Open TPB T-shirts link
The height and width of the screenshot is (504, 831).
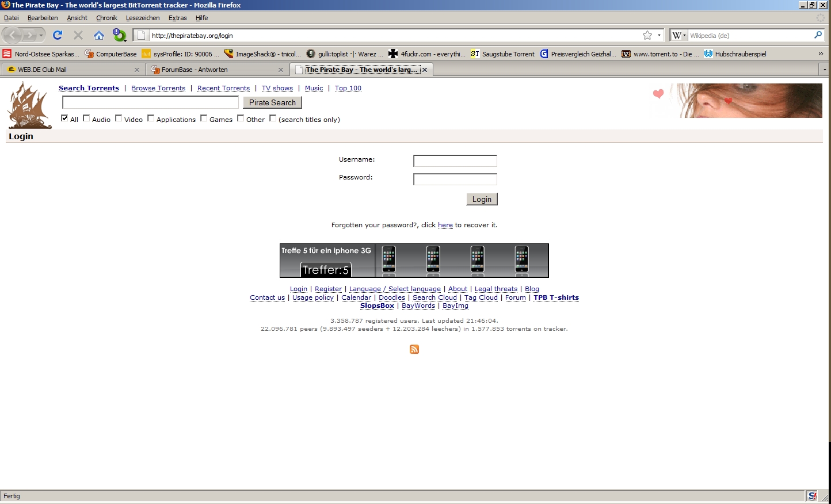pos(556,297)
